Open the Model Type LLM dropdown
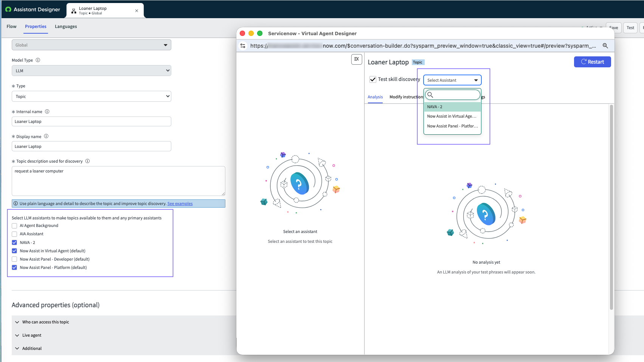Viewport: 644px width, 362px height. point(92,71)
